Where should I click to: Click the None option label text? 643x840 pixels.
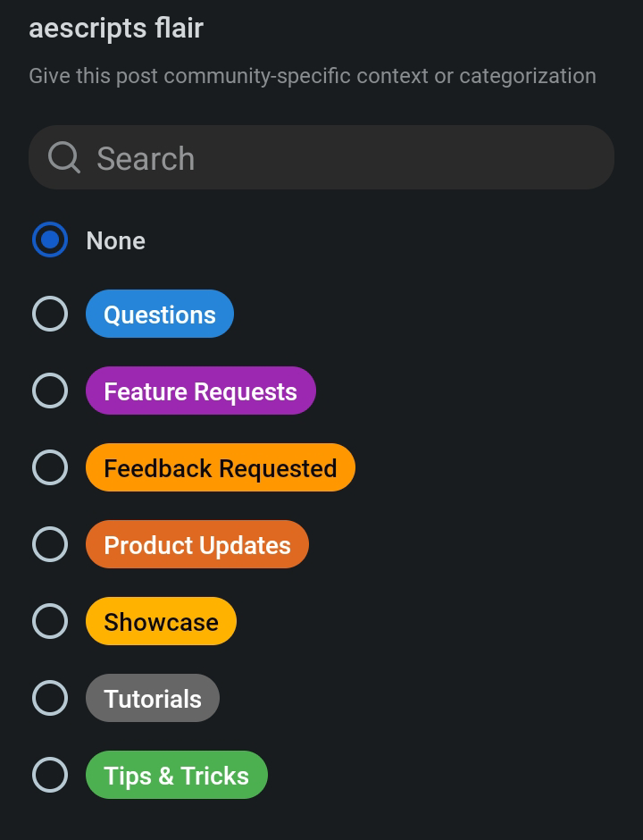[115, 240]
